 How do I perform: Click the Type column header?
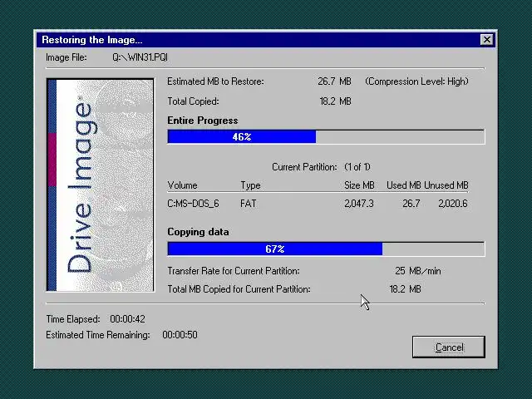click(250, 185)
